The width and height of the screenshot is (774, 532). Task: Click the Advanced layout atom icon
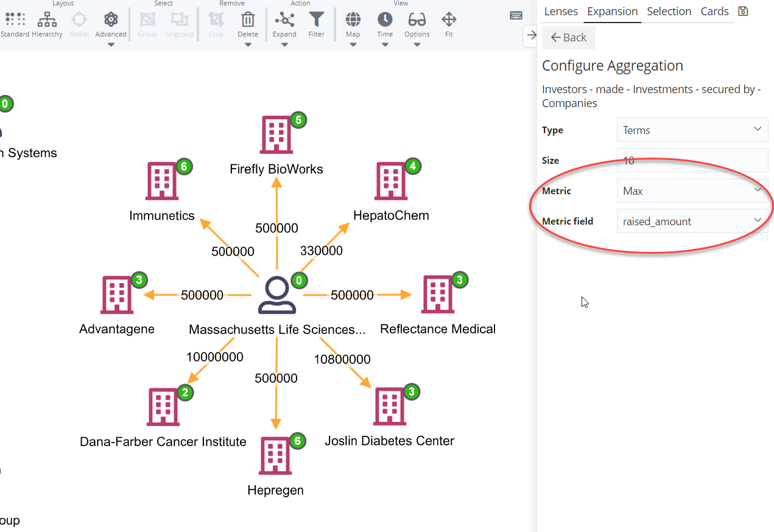tap(111, 19)
